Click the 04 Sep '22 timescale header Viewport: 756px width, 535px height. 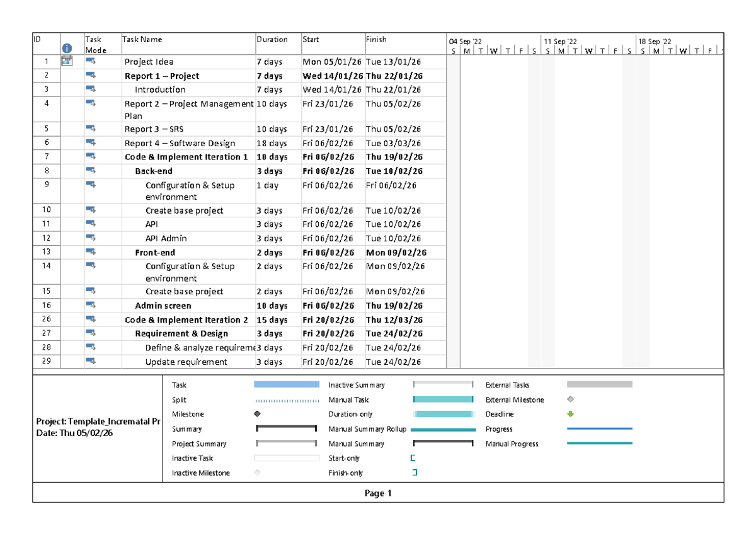[465, 42]
